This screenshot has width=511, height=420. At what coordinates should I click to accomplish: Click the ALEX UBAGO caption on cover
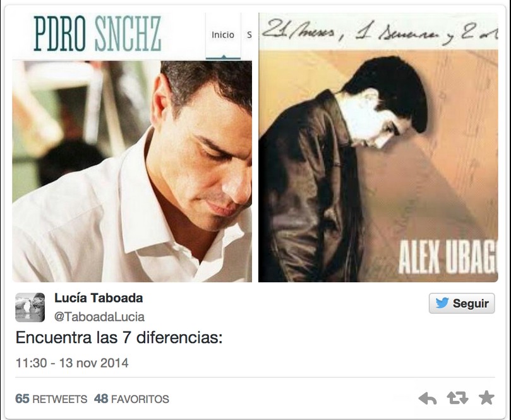[x=448, y=258]
